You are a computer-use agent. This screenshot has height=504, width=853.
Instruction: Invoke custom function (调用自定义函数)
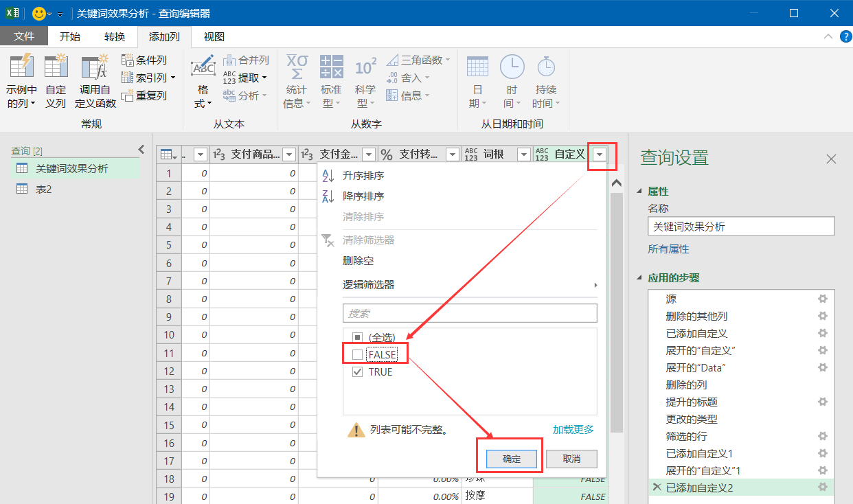tap(95, 81)
